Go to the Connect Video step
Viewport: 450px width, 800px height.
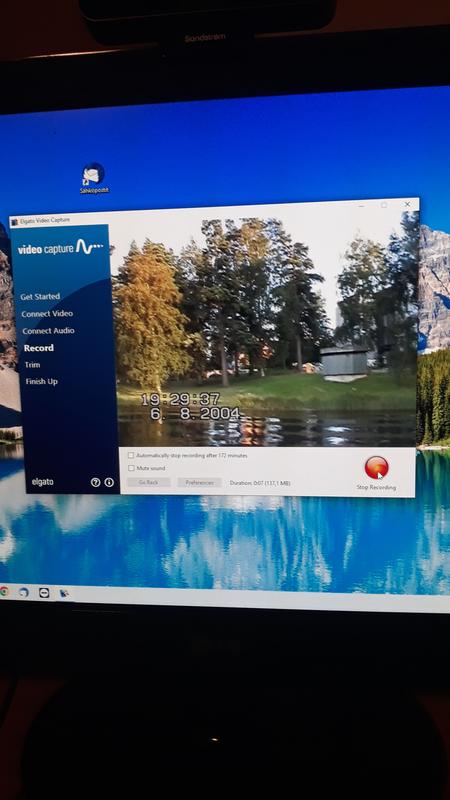tap(47, 314)
